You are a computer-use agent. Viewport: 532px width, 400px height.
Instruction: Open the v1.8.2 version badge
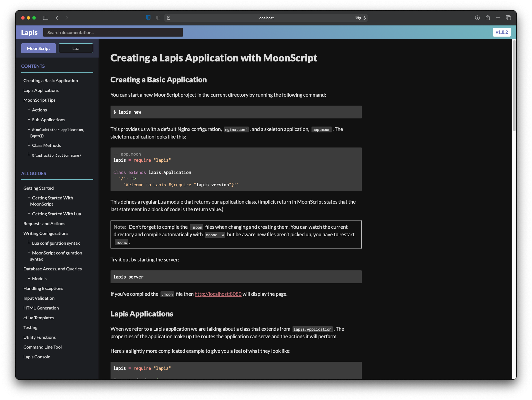502,32
